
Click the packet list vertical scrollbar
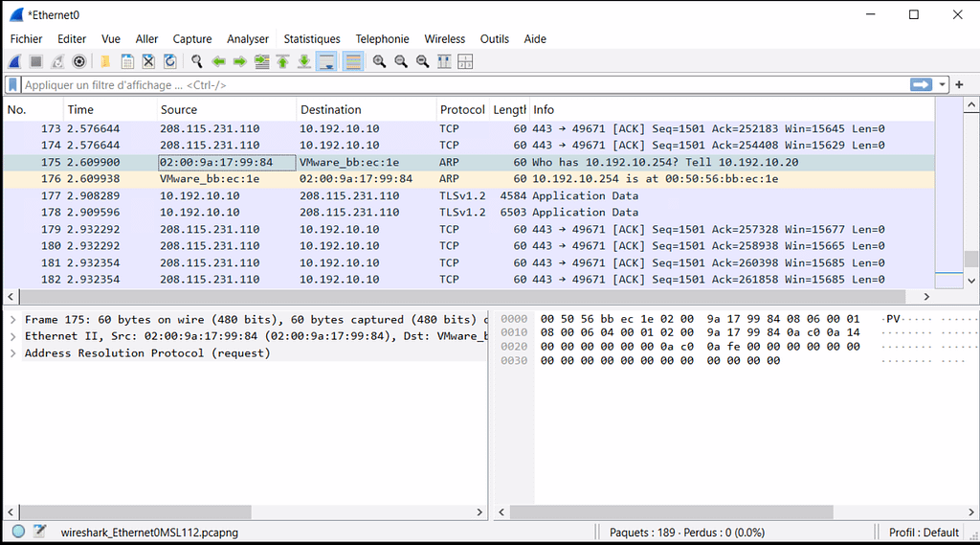coord(971,192)
